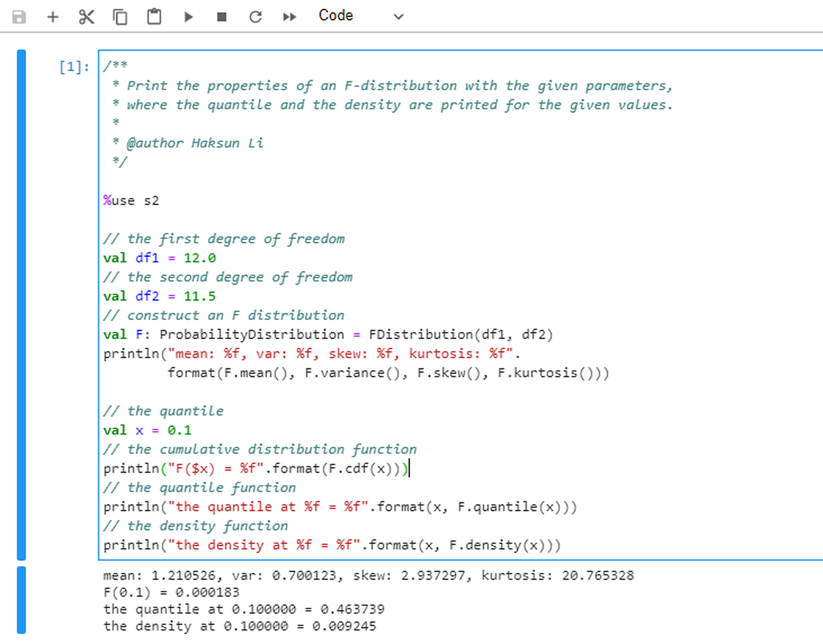
Task: Paste cell from the clipboard icon
Action: (x=154, y=17)
